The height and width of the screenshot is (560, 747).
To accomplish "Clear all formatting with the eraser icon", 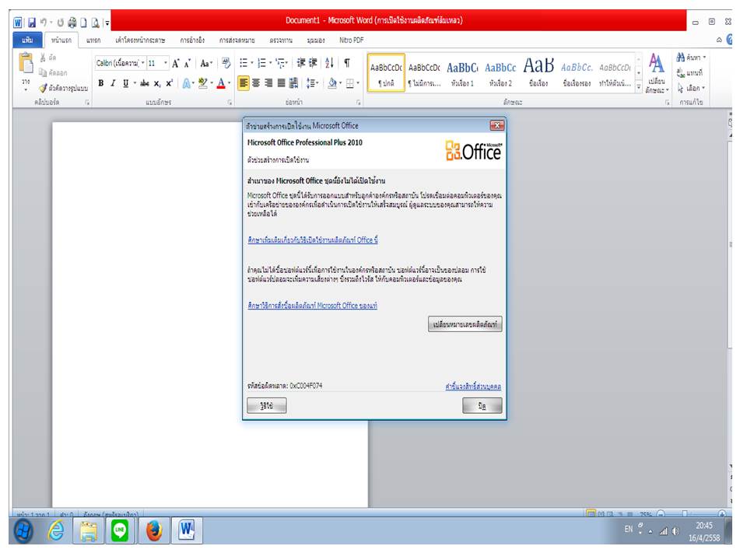I will tap(226, 63).
